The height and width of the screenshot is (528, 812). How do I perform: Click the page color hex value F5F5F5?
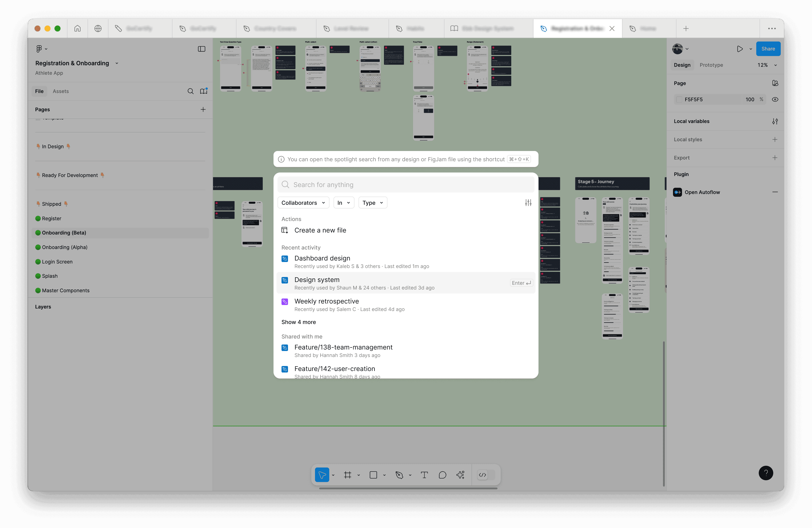click(693, 99)
